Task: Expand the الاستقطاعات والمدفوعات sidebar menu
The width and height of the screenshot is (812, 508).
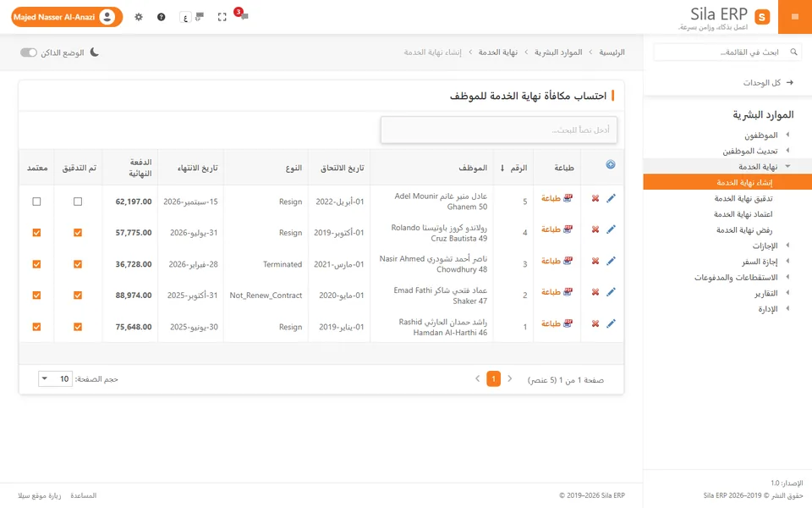Action: [x=727, y=278]
